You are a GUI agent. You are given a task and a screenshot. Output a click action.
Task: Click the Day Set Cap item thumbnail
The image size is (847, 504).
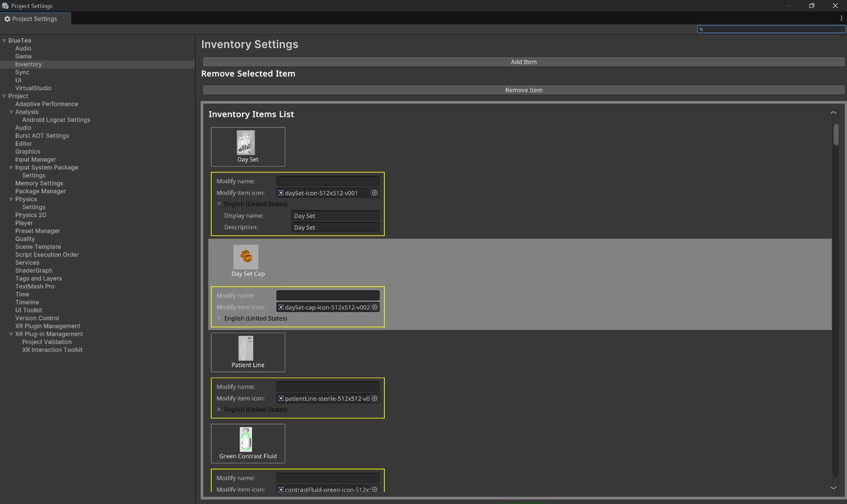[x=247, y=258]
